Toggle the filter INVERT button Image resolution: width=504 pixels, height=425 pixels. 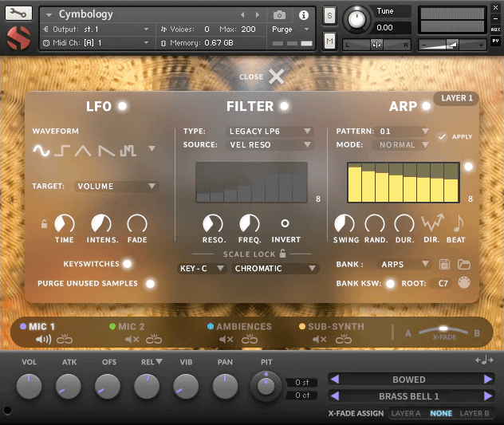[x=285, y=223]
